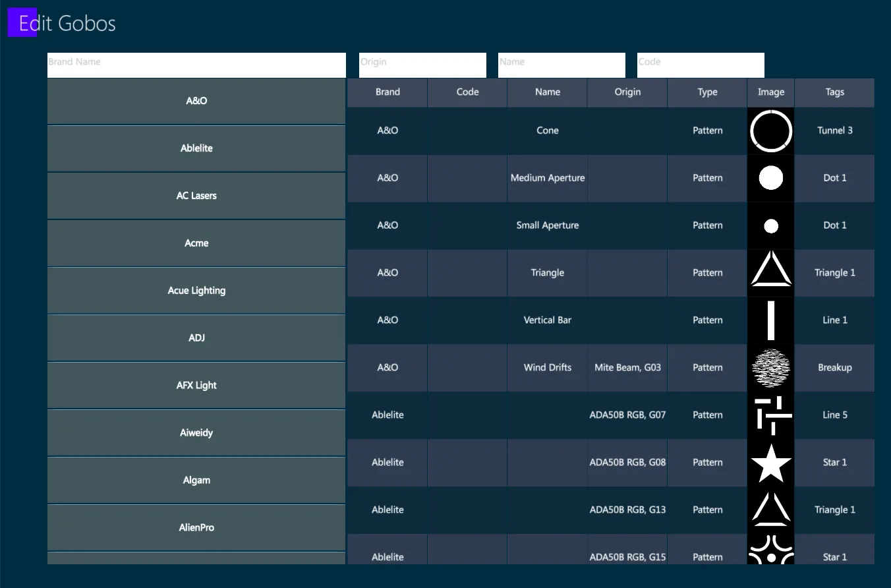
Task: Click the Small Aperture gobo image
Action: pyautogui.click(x=771, y=225)
